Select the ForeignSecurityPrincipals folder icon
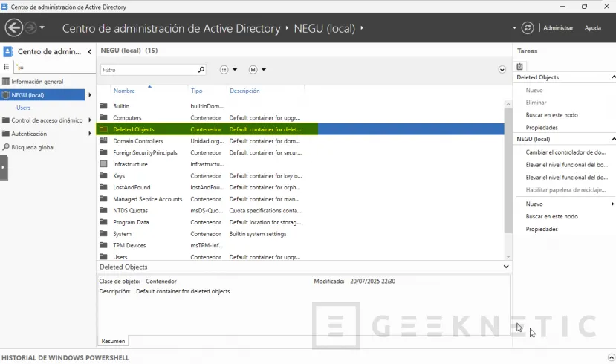616x364 pixels. coord(104,152)
